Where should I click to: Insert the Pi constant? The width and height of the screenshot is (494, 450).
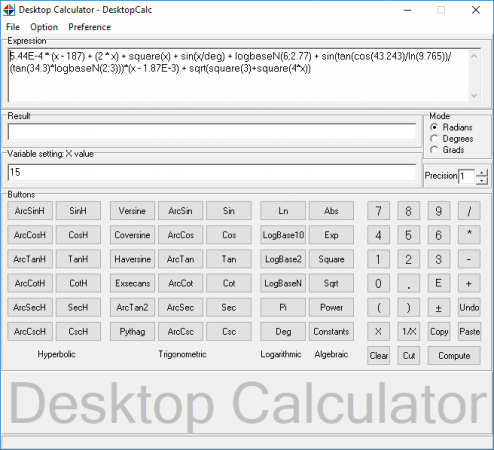(283, 307)
